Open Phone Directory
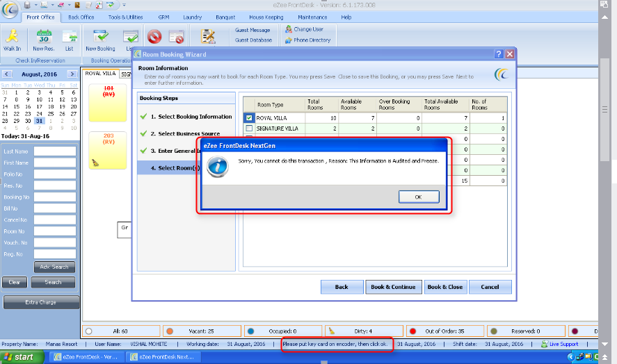The height and width of the screenshot is (364, 617). (x=307, y=40)
